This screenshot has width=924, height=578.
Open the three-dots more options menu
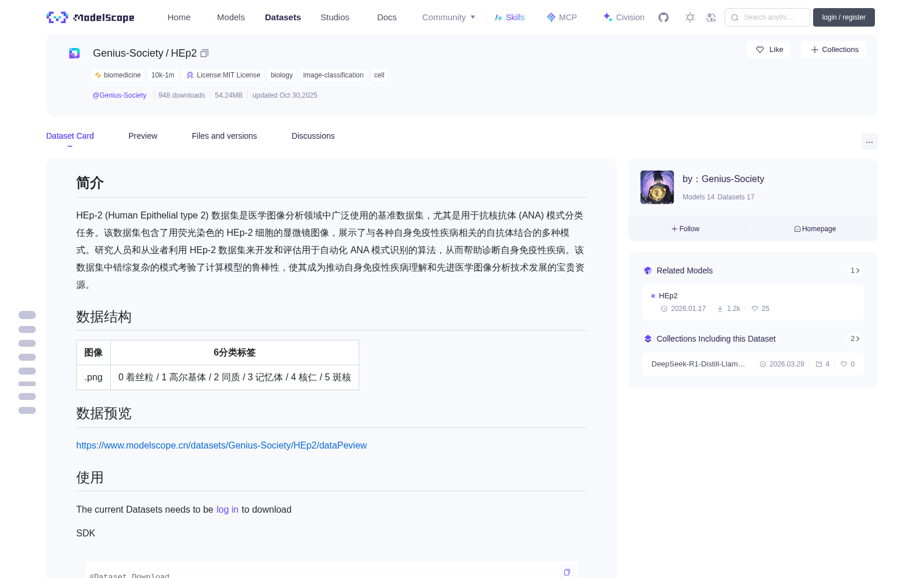[x=869, y=142]
